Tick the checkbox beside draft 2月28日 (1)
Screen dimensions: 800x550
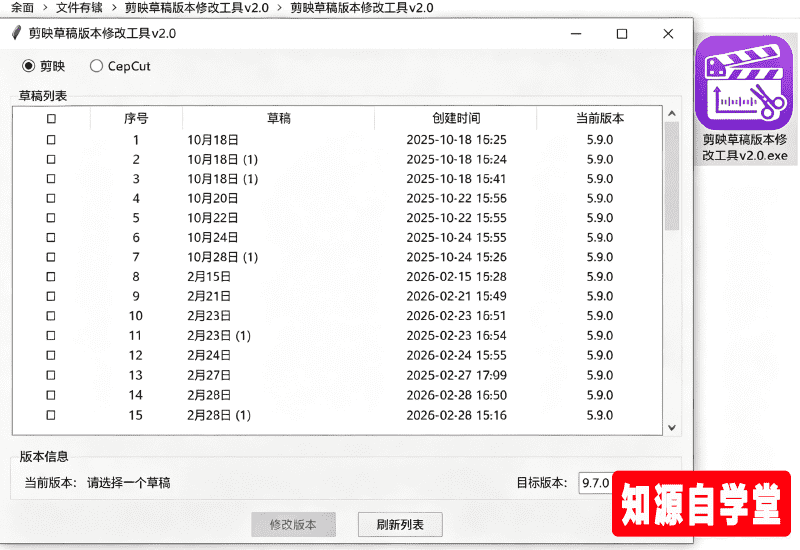(x=51, y=415)
